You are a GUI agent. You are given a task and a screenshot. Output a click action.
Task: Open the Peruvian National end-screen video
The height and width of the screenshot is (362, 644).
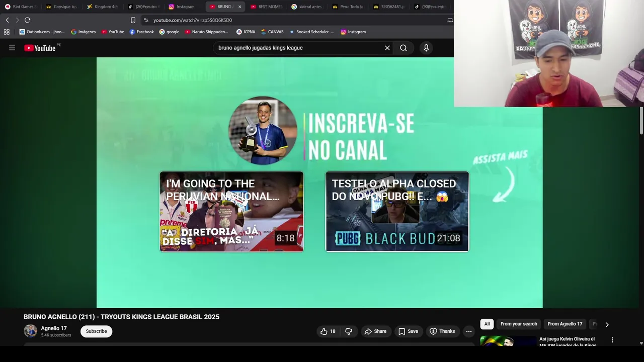tap(231, 212)
